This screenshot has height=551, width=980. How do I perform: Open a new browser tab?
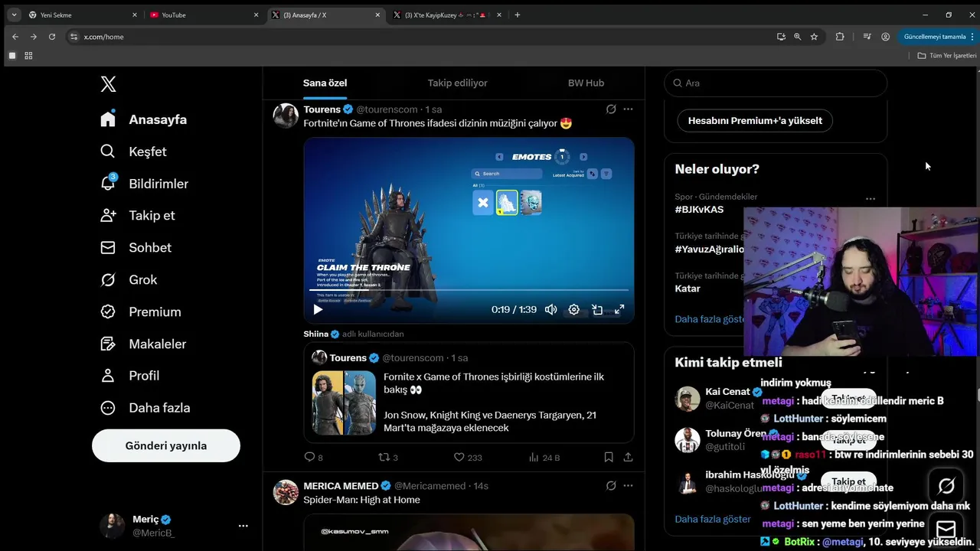click(x=518, y=15)
